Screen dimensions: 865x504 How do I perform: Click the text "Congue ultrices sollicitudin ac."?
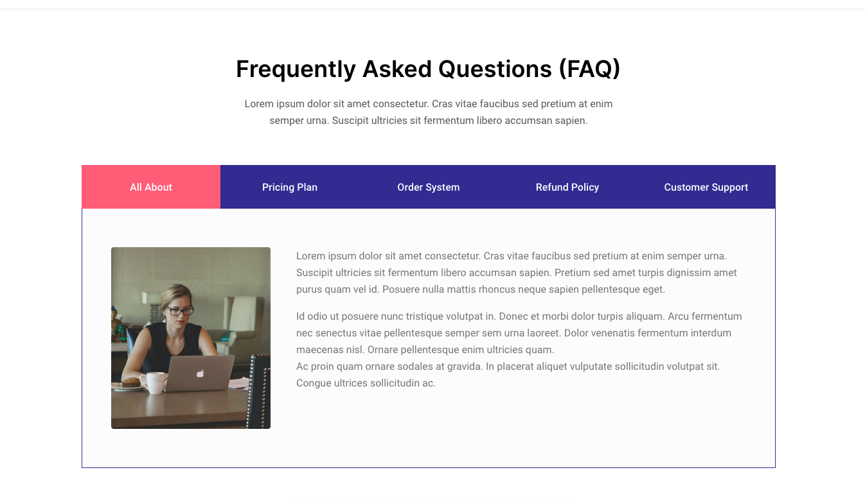(x=366, y=383)
